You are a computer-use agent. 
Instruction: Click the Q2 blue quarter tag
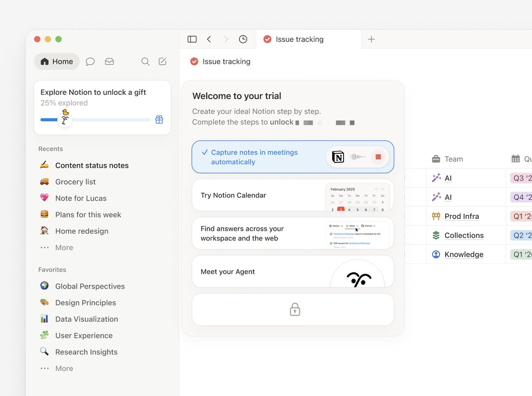(521, 235)
